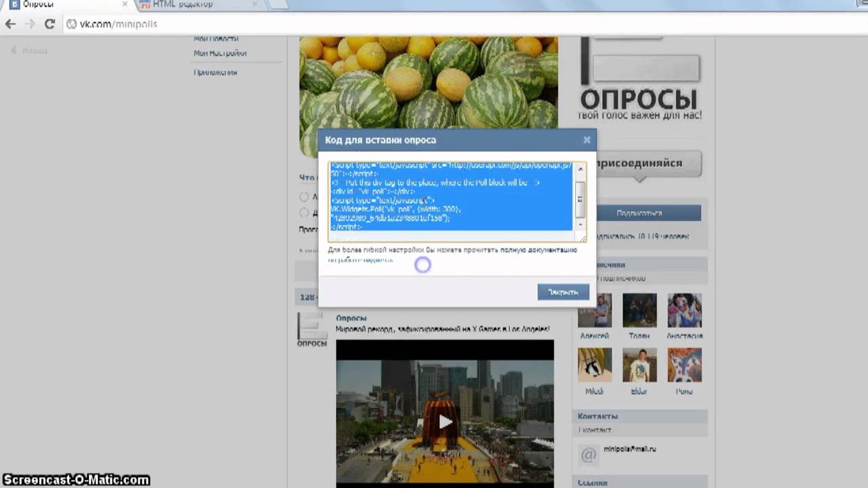Open Алексей's profile photo
The height and width of the screenshot is (488, 868).
(594, 310)
